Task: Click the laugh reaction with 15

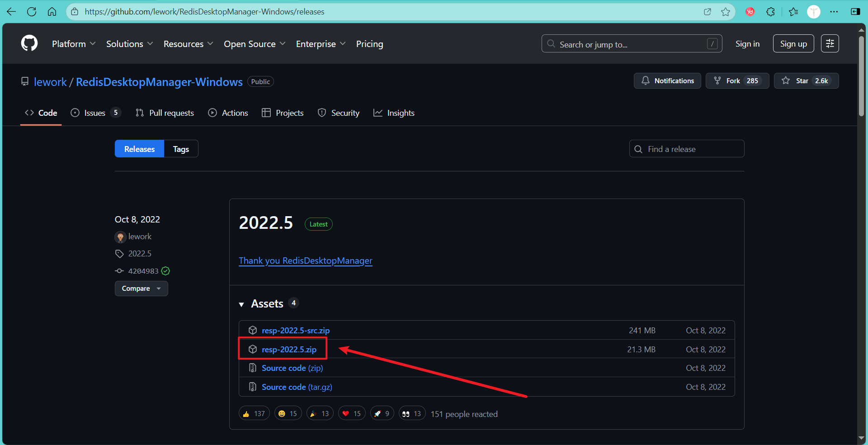Action: (x=288, y=414)
